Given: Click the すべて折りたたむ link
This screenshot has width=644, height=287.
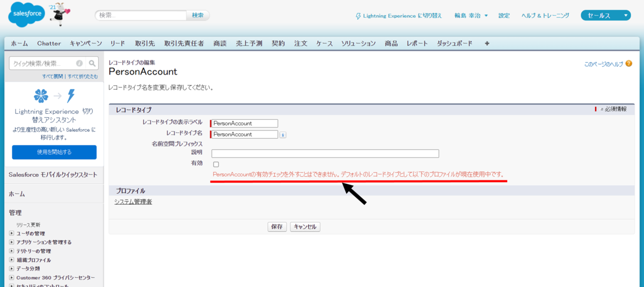Looking at the screenshot, I should point(82,76).
